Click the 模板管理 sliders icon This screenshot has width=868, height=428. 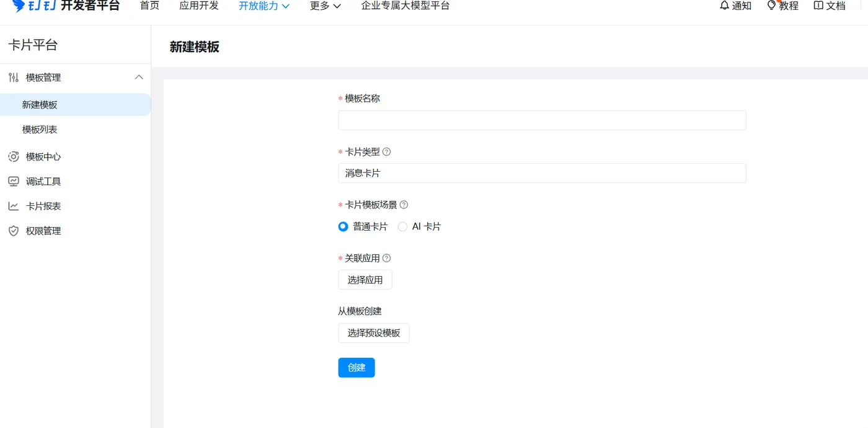(14, 78)
